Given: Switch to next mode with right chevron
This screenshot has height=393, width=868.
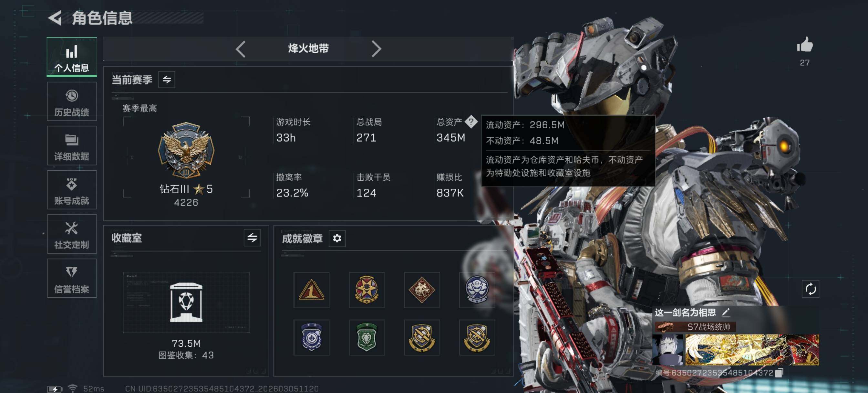Looking at the screenshot, I should [376, 49].
